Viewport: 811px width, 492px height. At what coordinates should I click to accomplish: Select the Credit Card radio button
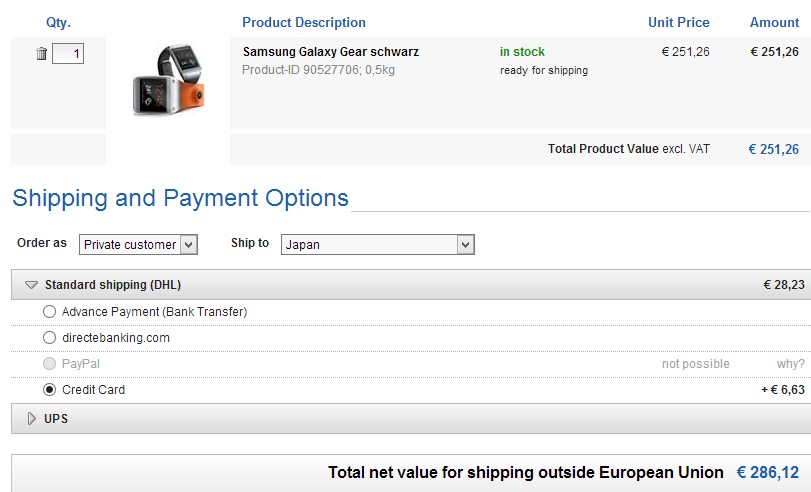(50, 390)
